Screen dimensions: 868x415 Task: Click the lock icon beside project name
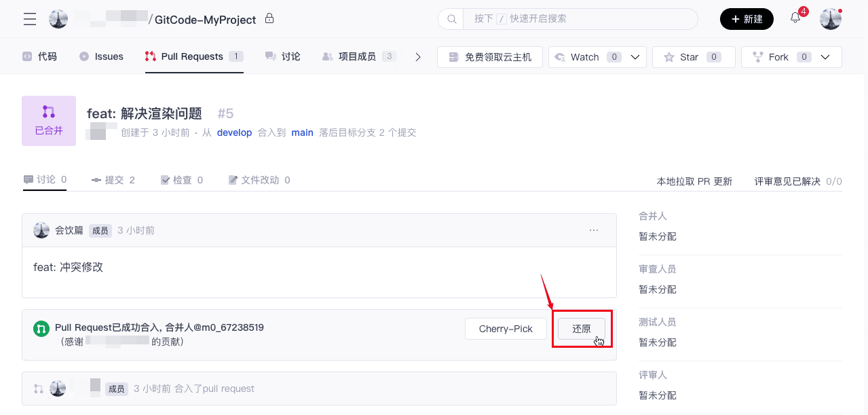pos(269,18)
